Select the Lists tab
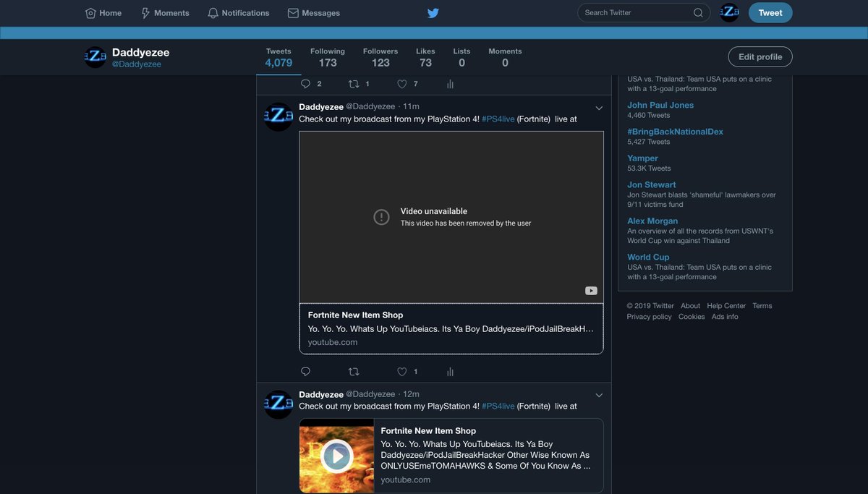Image resolution: width=868 pixels, height=494 pixels. [461, 58]
